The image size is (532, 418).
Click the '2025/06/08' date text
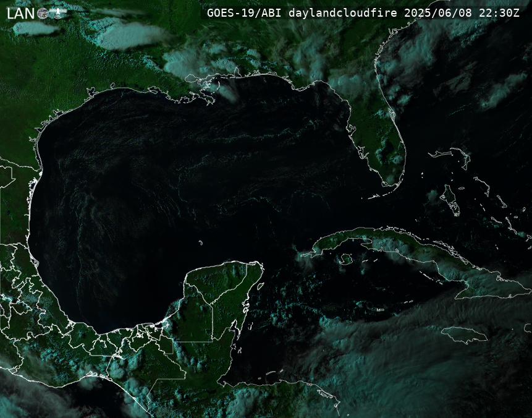438,13
